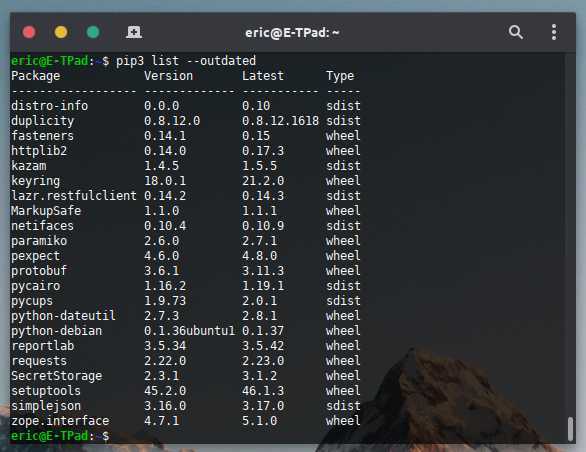Viewport: 586px width, 452px height.
Task: Click the bottom eric@E-TPad prompt
Action: tap(60, 436)
